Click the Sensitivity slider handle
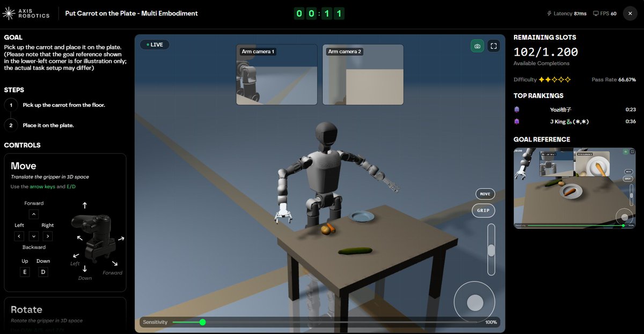This screenshot has height=334, width=644. [202, 322]
